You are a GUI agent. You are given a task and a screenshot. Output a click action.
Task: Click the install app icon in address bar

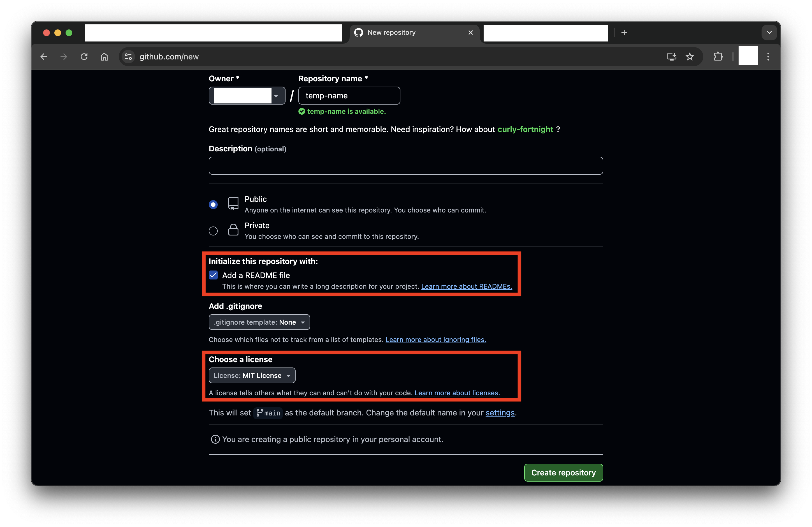(671, 57)
